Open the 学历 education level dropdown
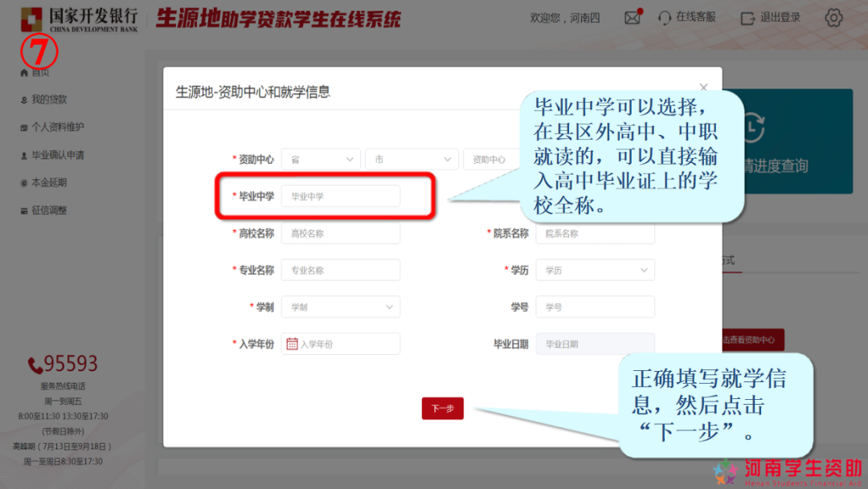The width and height of the screenshot is (868, 489). (x=595, y=270)
